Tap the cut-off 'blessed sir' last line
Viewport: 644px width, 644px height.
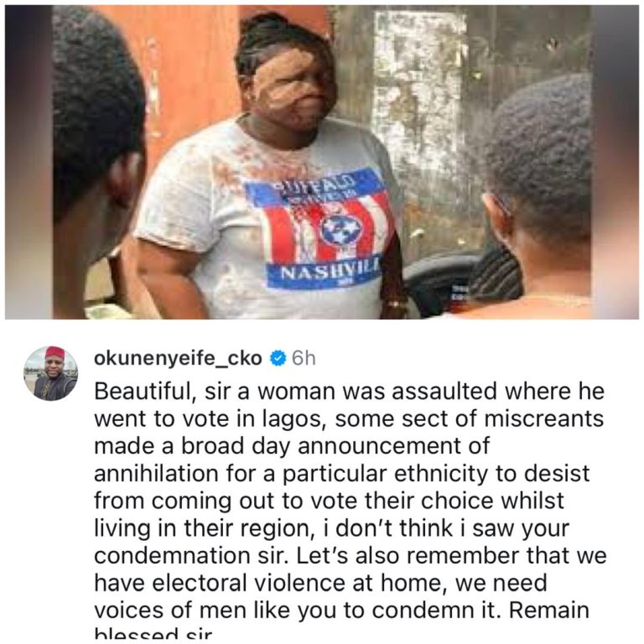(153, 634)
